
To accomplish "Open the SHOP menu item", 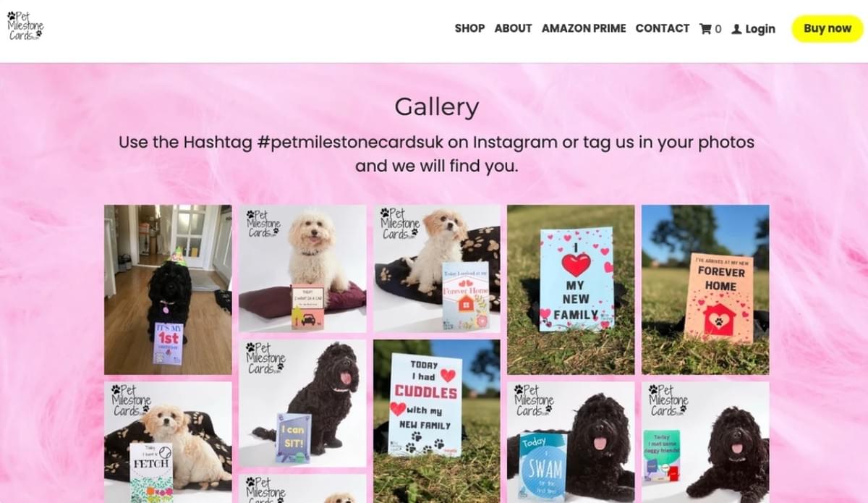I will (469, 28).
